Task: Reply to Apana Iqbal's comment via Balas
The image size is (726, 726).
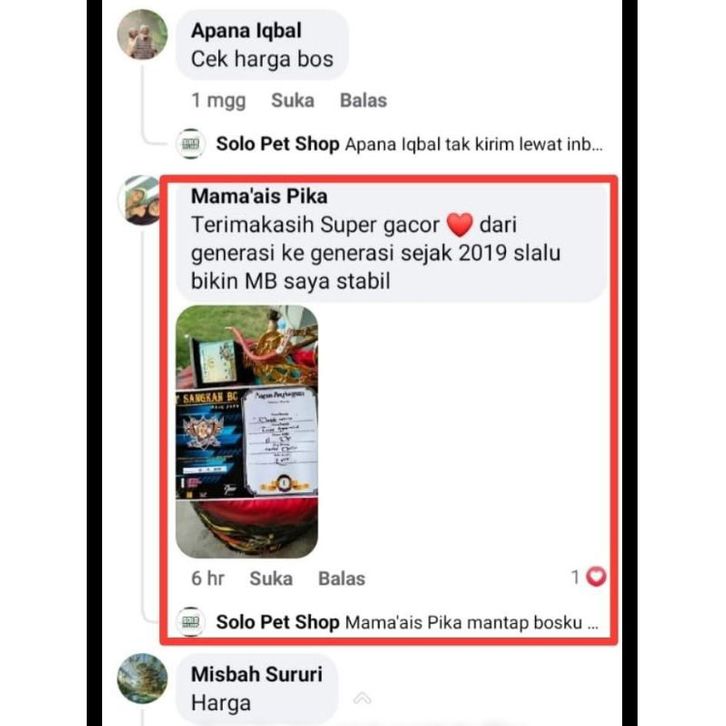Action: (x=363, y=100)
